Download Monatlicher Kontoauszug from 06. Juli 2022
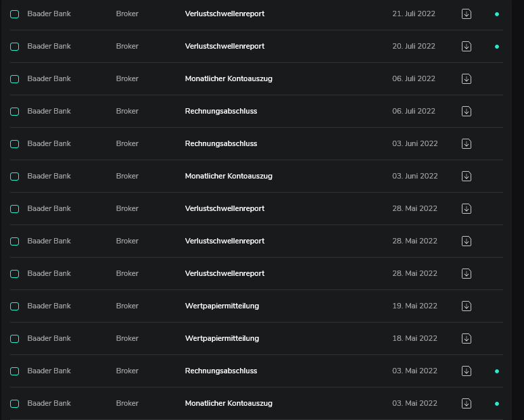Image resolution: width=524 pixels, height=420 pixels. tap(467, 78)
